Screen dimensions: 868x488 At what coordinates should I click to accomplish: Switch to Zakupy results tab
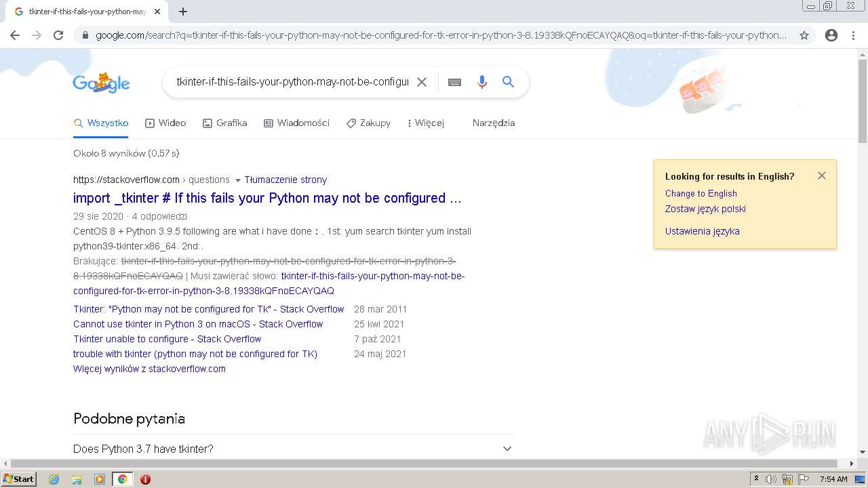coord(368,123)
